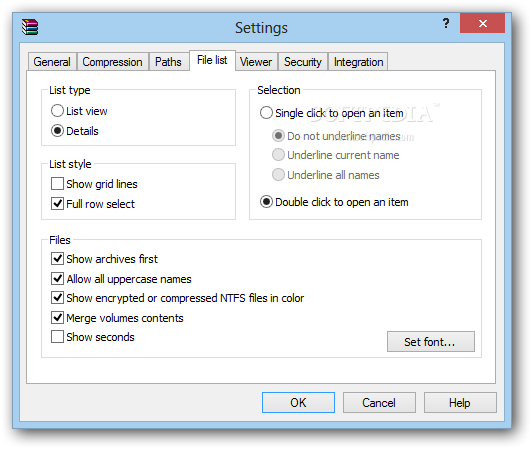This screenshot has height=449, width=532.
Task: Select the Viewer tab
Action: coord(256,62)
